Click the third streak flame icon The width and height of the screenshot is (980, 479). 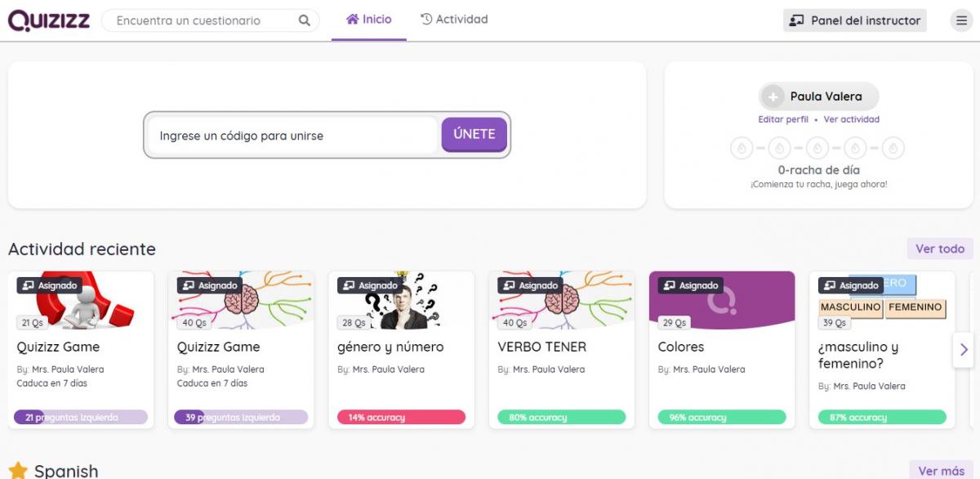coord(817,148)
